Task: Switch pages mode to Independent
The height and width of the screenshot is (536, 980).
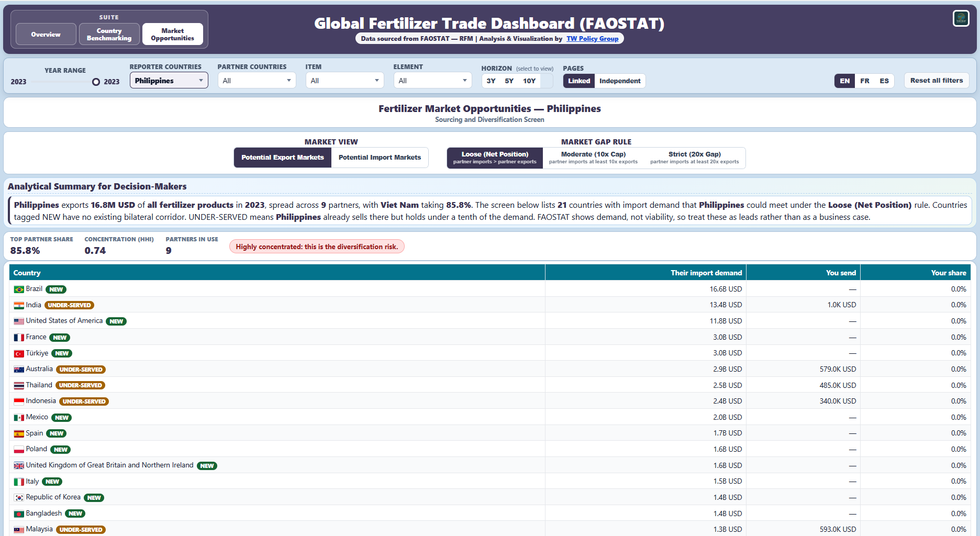Action: click(620, 81)
